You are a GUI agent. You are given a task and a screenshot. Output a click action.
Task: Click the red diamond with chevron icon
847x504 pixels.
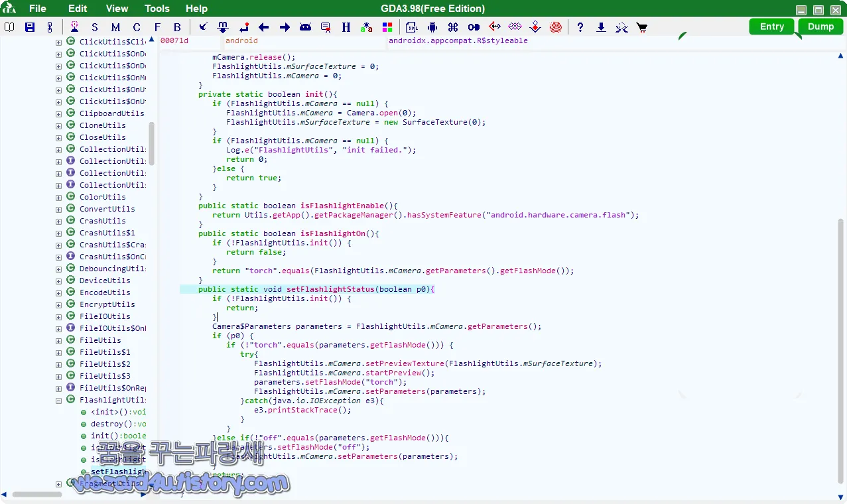pos(535,27)
